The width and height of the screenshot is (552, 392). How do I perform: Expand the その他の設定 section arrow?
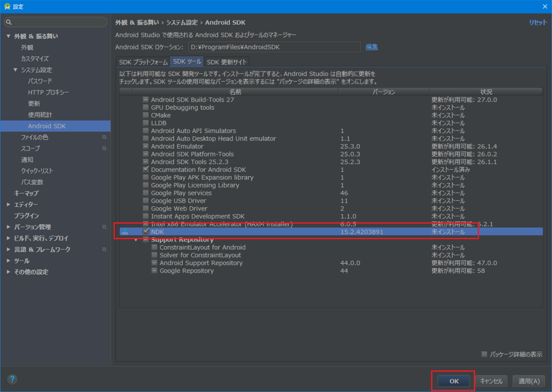click(9, 272)
